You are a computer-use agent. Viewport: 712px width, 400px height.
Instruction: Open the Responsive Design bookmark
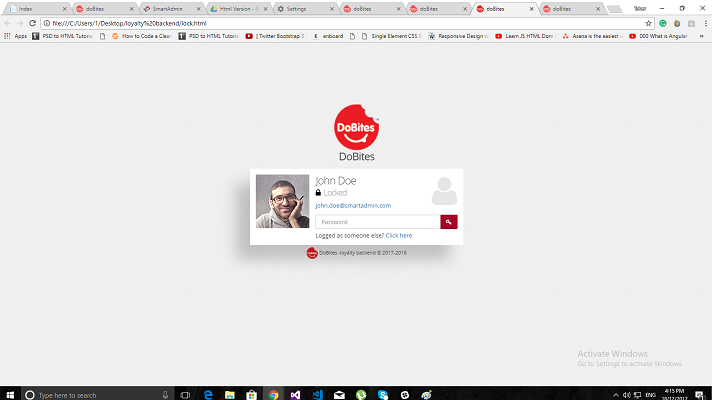pyautogui.click(x=459, y=36)
